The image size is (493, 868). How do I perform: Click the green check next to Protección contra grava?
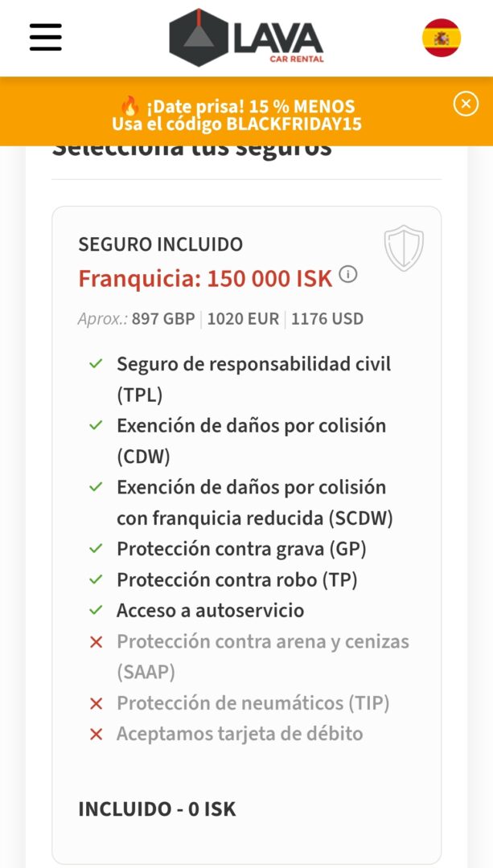pyautogui.click(x=97, y=549)
